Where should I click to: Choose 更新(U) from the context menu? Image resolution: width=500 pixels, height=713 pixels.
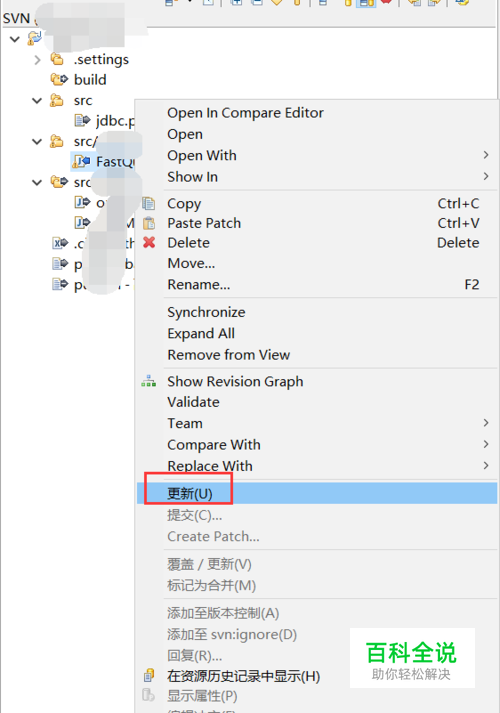[317, 493]
